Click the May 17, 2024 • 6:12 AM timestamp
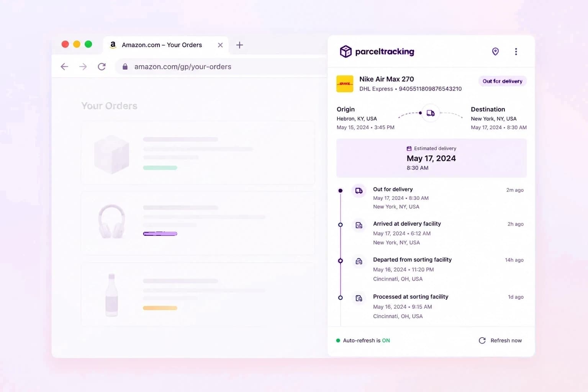Viewport: 588px width, 392px height. tap(402, 234)
